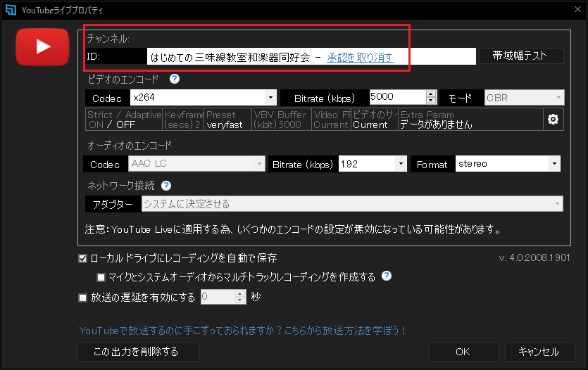
Task: Expand the モード CBR dropdown
Action: pyautogui.click(x=558, y=98)
